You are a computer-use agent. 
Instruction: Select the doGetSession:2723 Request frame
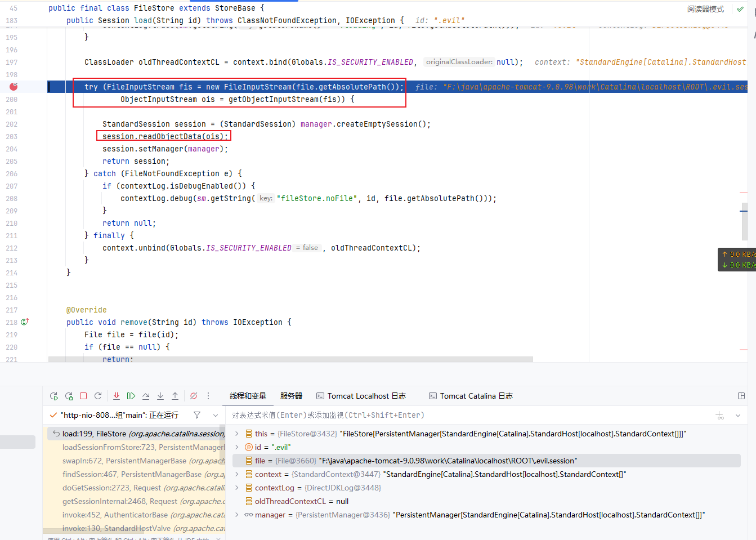(x=136, y=488)
